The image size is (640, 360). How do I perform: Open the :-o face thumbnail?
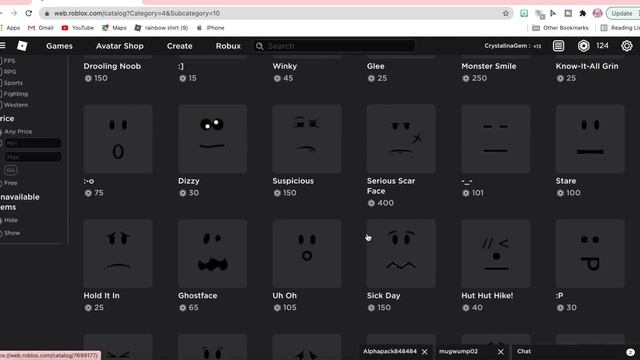(118, 139)
